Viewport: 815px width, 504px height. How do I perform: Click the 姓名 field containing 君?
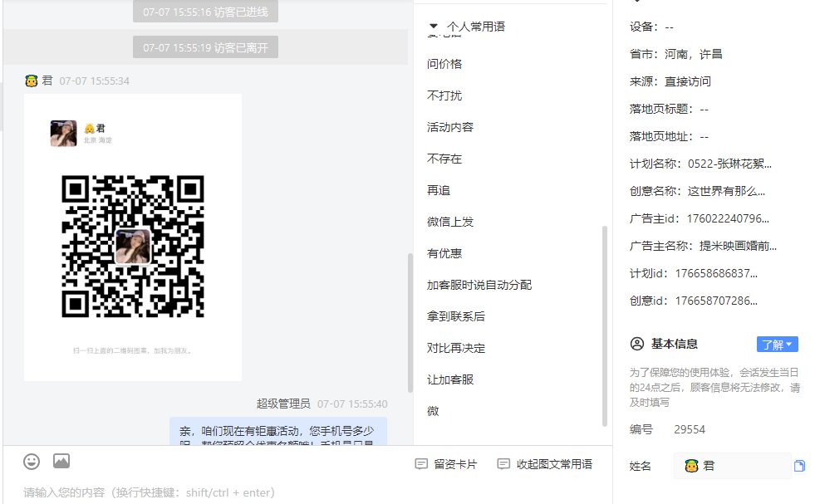click(x=733, y=466)
